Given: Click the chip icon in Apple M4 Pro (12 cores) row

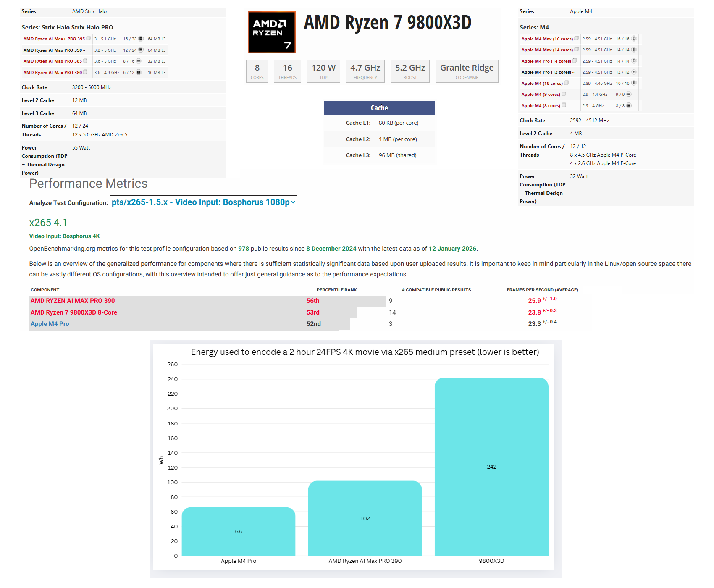Looking at the screenshot, I should 634,72.
